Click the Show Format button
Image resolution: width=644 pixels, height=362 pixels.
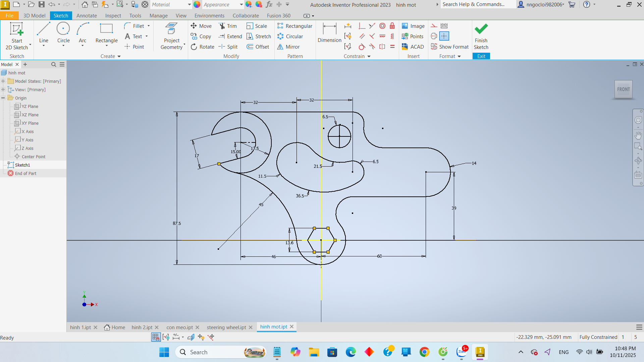(x=450, y=47)
